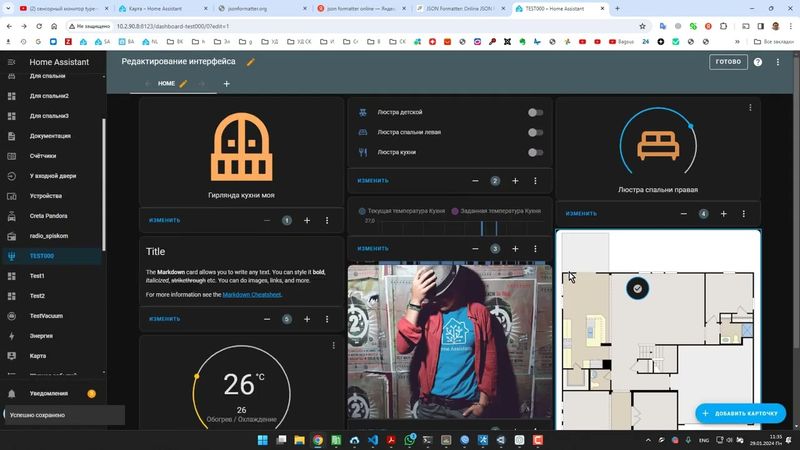Click the Люстра кухни fork and knife icon
Screen dimensions: 800x450
tap(363, 152)
